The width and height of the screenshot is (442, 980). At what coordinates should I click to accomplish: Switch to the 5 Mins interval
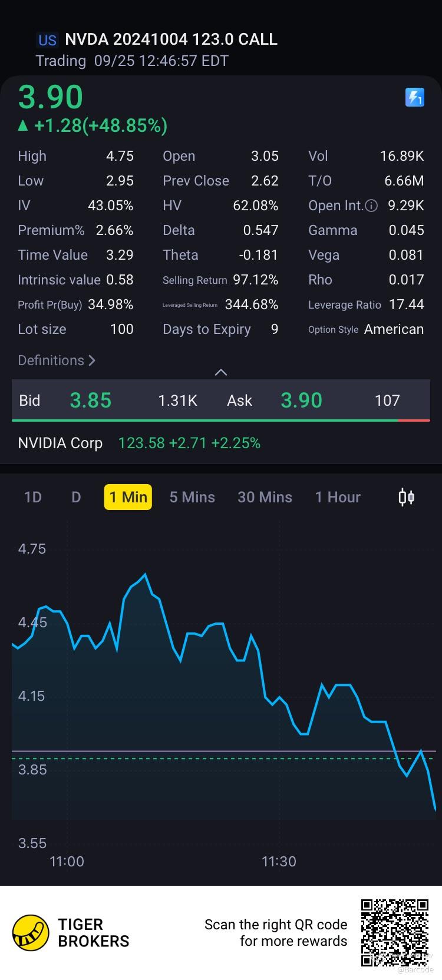[x=192, y=497]
